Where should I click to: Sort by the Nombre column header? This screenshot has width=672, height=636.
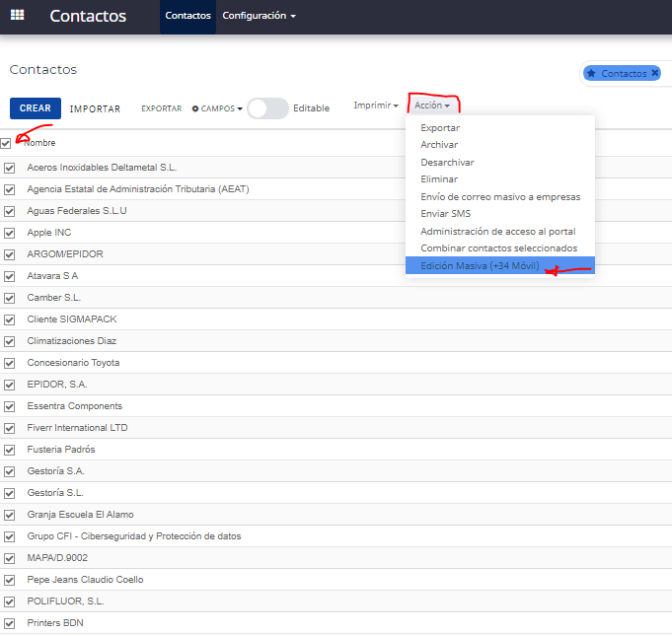pos(39,143)
